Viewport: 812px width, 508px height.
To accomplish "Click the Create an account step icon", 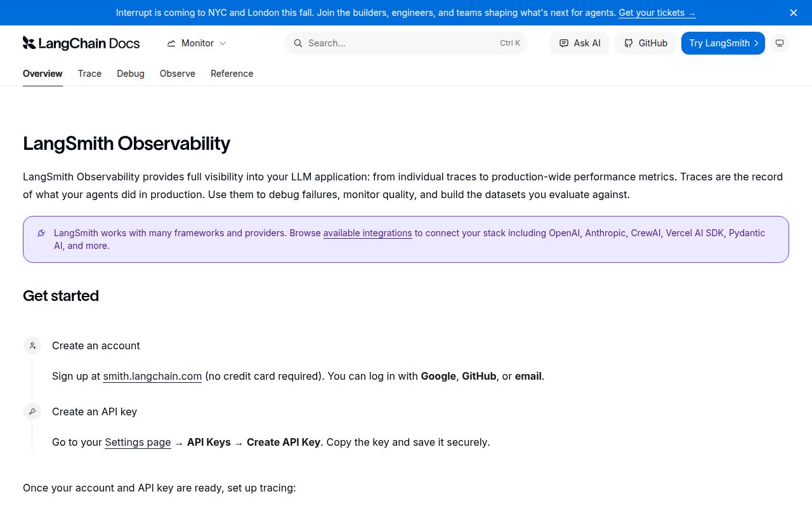I will (32, 345).
